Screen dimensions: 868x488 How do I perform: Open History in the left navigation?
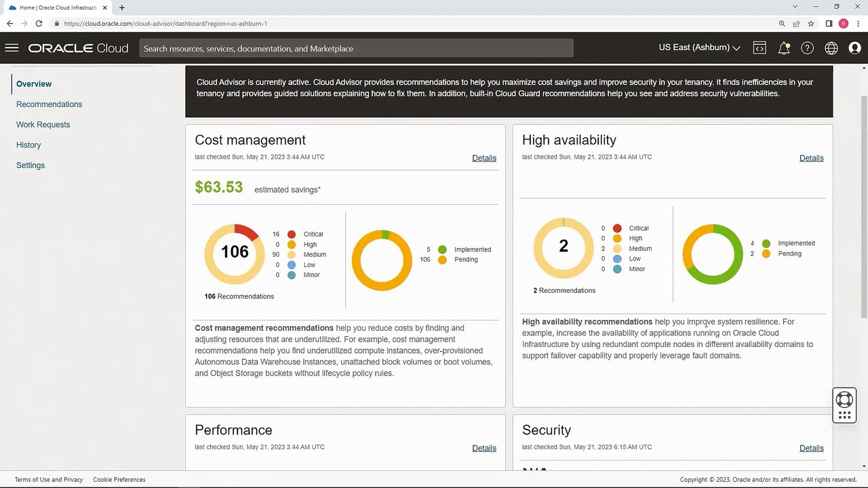[x=28, y=145]
